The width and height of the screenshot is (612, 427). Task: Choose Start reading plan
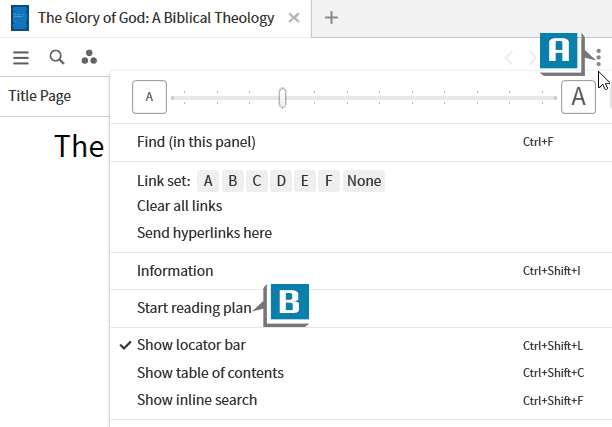pos(194,308)
